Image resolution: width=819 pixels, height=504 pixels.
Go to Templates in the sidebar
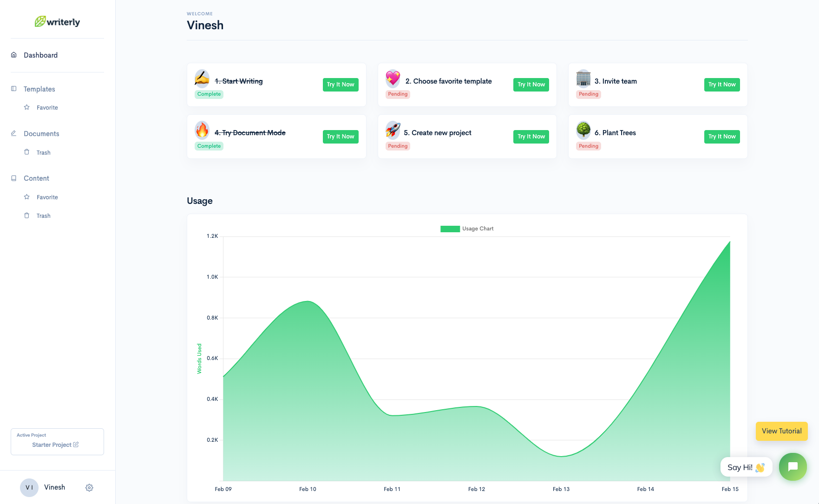pos(39,89)
